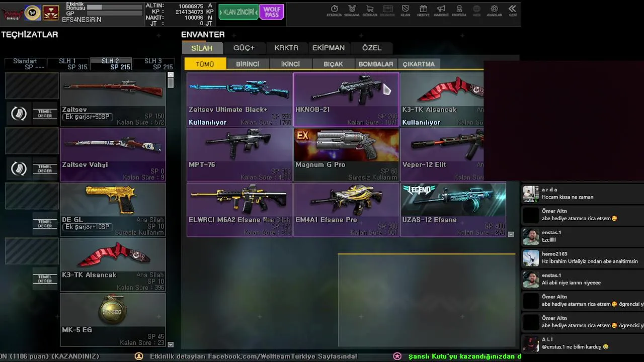
Task: Select the UZAS-12 Efsane legend weapon
Action: (453, 210)
